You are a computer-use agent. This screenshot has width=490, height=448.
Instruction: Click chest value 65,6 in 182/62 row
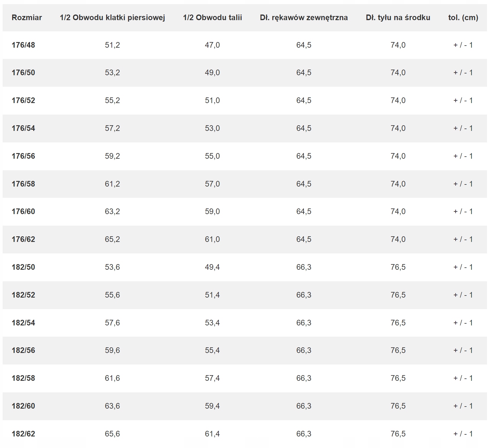pyautogui.click(x=112, y=434)
